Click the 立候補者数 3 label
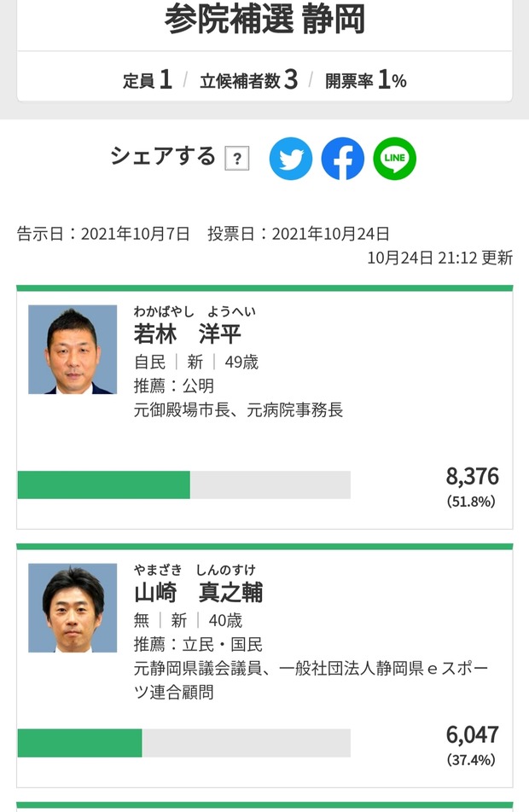529x812 pixels. (248, 80)
